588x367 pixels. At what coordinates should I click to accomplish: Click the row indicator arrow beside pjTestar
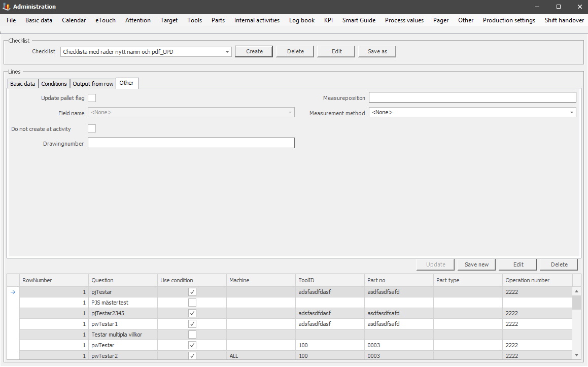pyautogui.click(x=13, y=292)
